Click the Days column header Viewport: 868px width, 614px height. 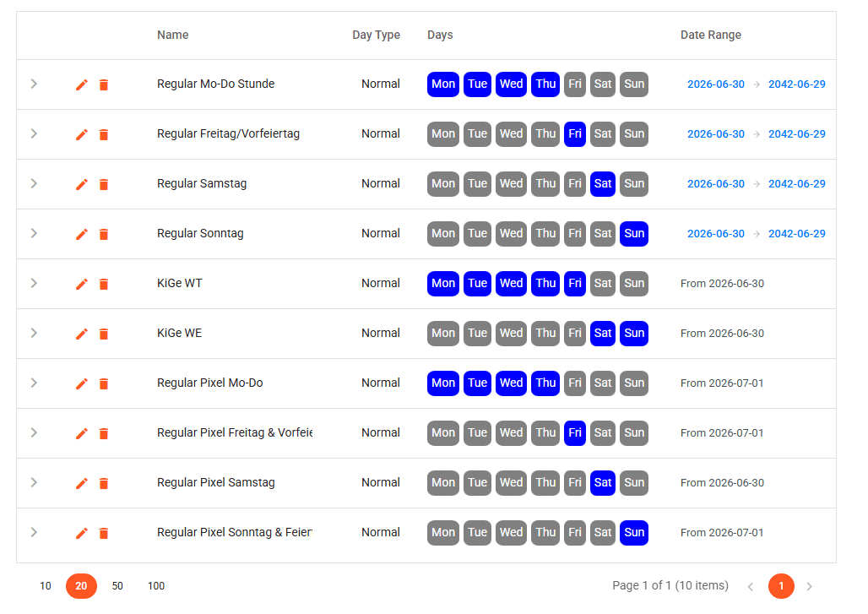pyautogui.click(x=440, y=35)
